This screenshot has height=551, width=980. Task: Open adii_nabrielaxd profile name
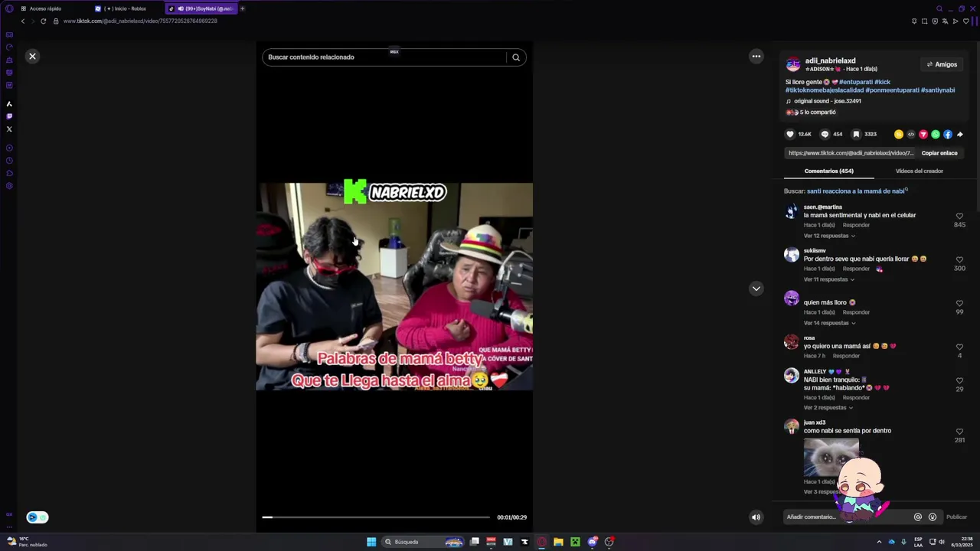830,60
